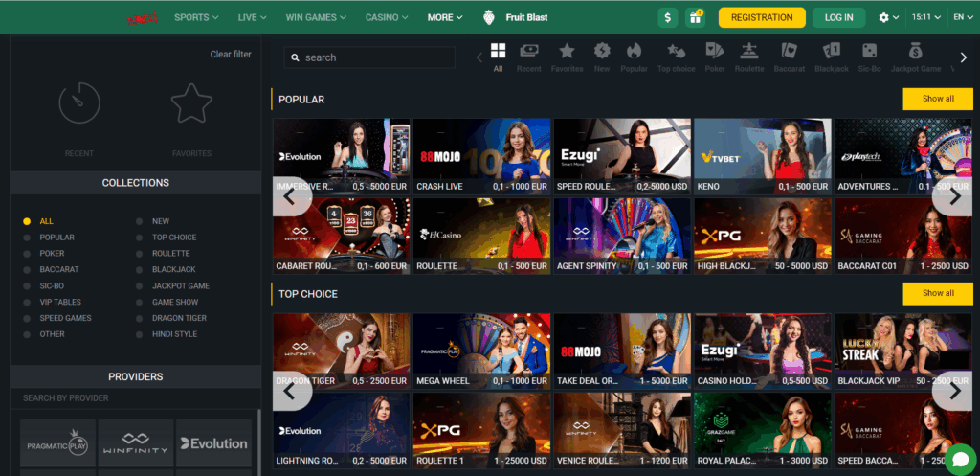The width and height of the screenshot is (980, 476).
Task: Click the SEARCH BY PROVIDER field
Action: pyautogui.click(x=135, y=397)
